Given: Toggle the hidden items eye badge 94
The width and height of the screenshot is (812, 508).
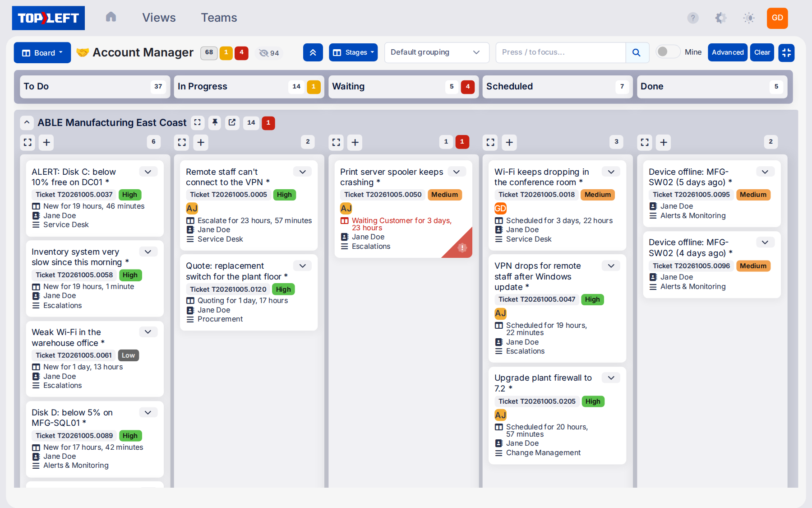Looking at the screenshot, I should coord(269,53).
